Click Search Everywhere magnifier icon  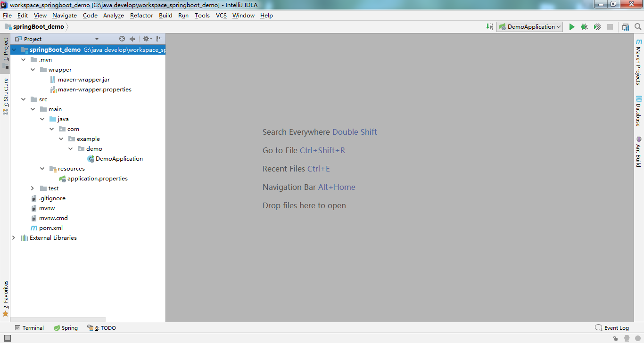click(638, 27)
